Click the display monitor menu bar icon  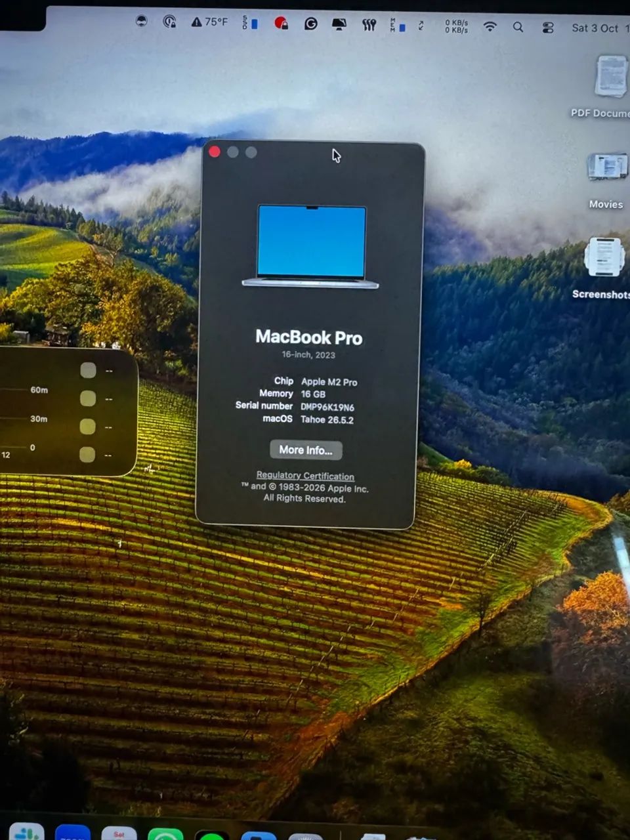339,24
